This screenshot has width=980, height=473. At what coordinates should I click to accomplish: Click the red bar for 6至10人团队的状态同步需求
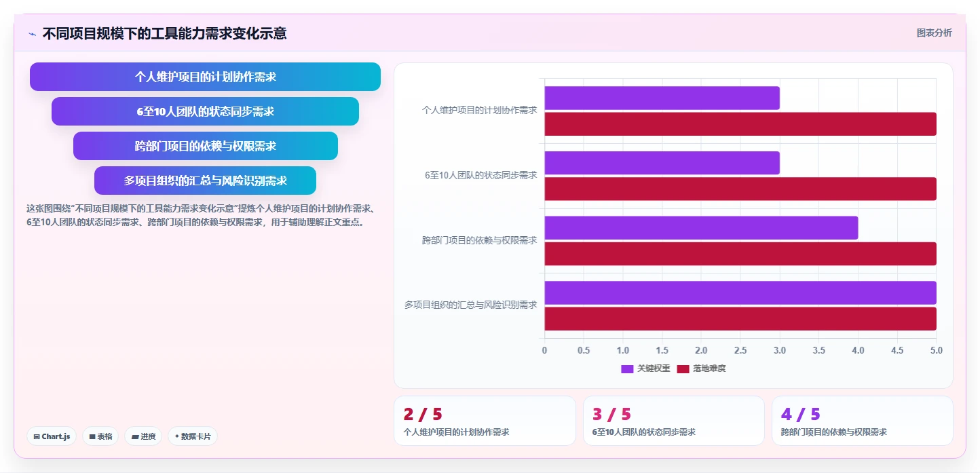[x=740, y=189]
